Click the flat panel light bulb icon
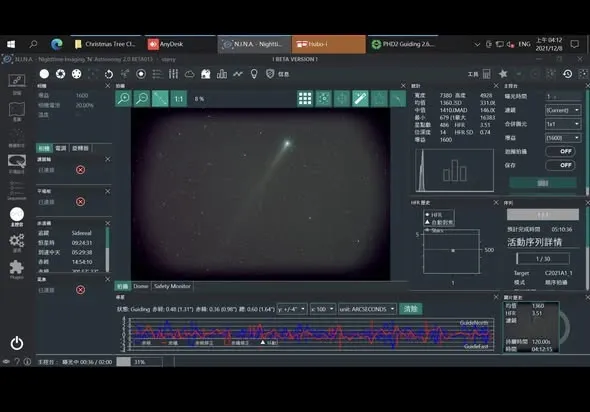Image resolution: width=590 pixels, height=412 pixels. (254, 74)
